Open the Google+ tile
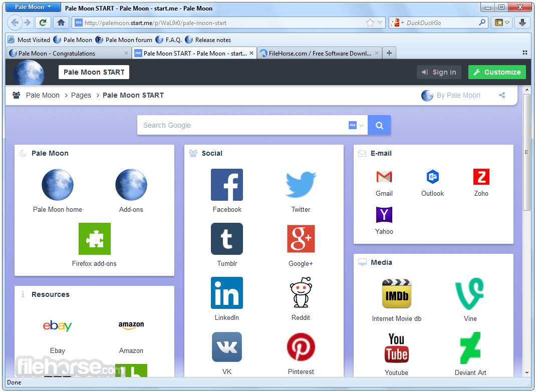The width and height of the screenshot is (536, 392). 301,238
